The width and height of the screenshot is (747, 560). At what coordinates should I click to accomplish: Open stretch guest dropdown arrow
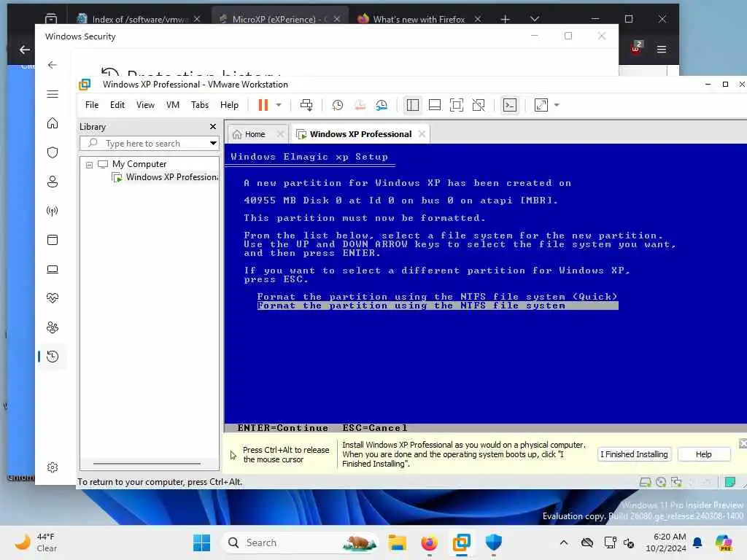tap(557, 105)
